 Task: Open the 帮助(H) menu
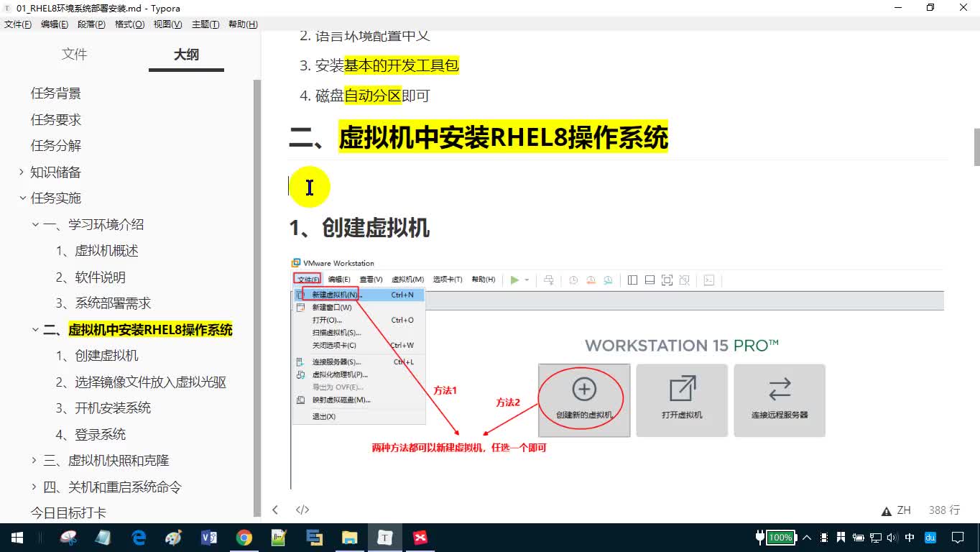[x=243, y=24]
